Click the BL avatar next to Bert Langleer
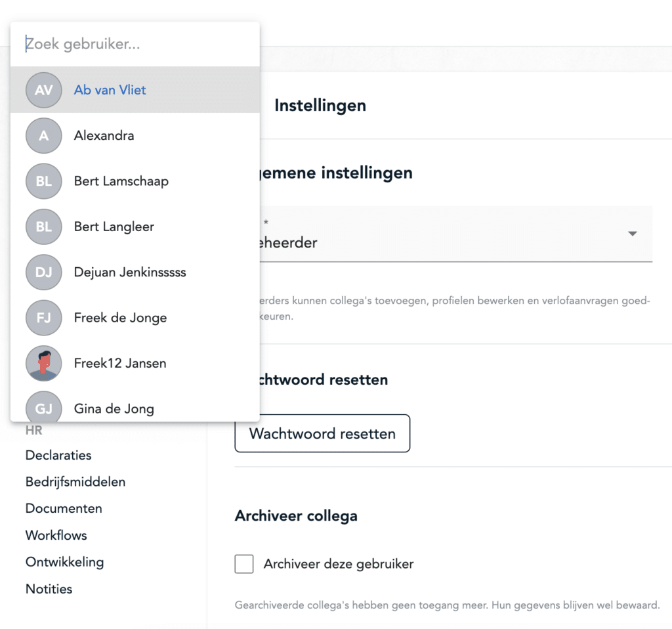672x629 pixels. point(44,227)
